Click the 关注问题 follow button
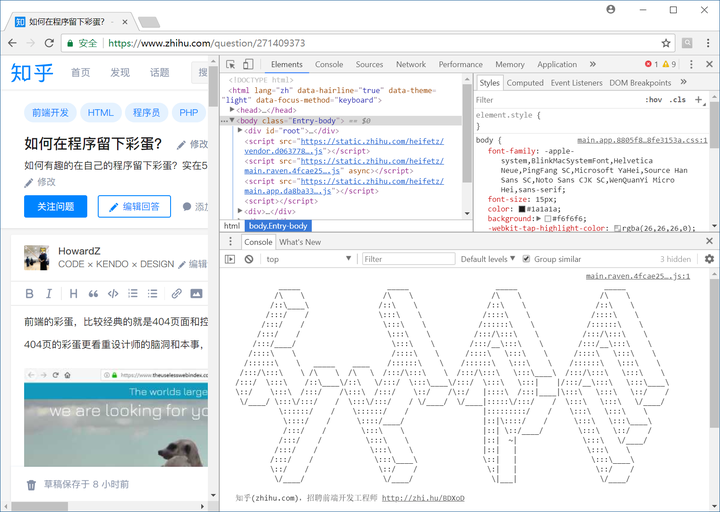The height and width of the screenshot is (512, 720). [x=56, y=206]
